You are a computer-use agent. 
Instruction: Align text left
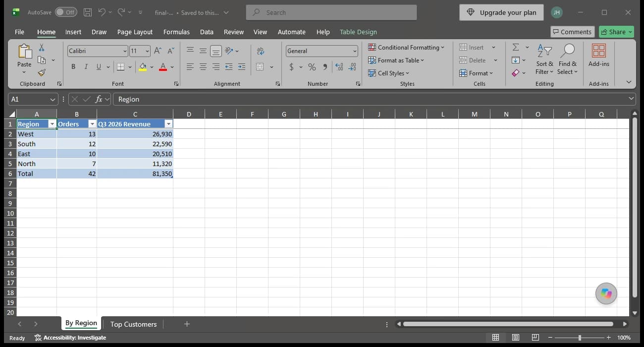click(x=190, y=67)
